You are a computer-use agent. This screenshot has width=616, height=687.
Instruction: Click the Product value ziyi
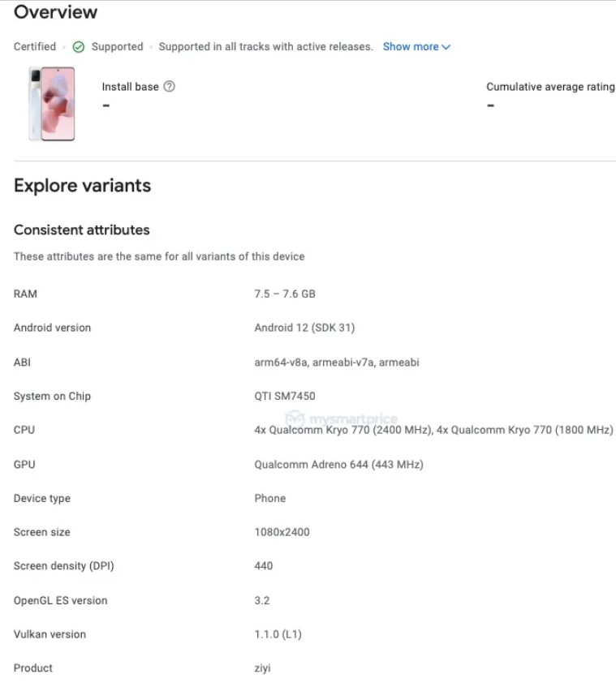coord(262,668)
